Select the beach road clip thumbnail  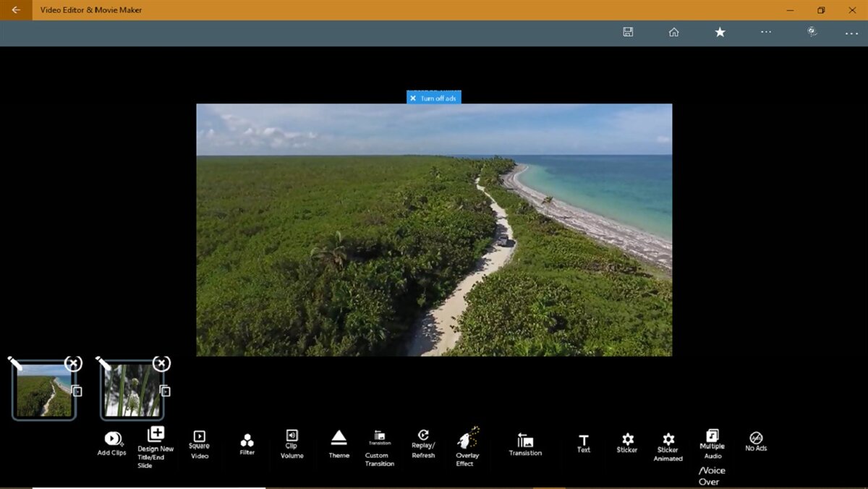coord(43,391)
